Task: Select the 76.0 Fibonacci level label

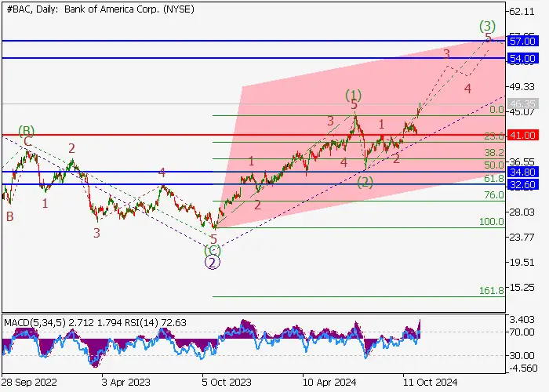Action: pos(494,195)
